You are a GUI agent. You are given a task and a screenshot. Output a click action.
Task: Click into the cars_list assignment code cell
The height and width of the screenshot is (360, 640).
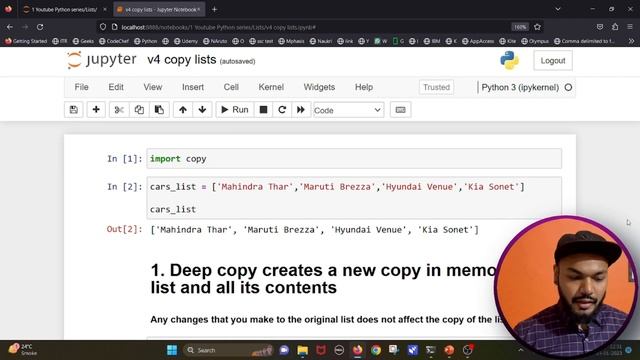point(354,198)
